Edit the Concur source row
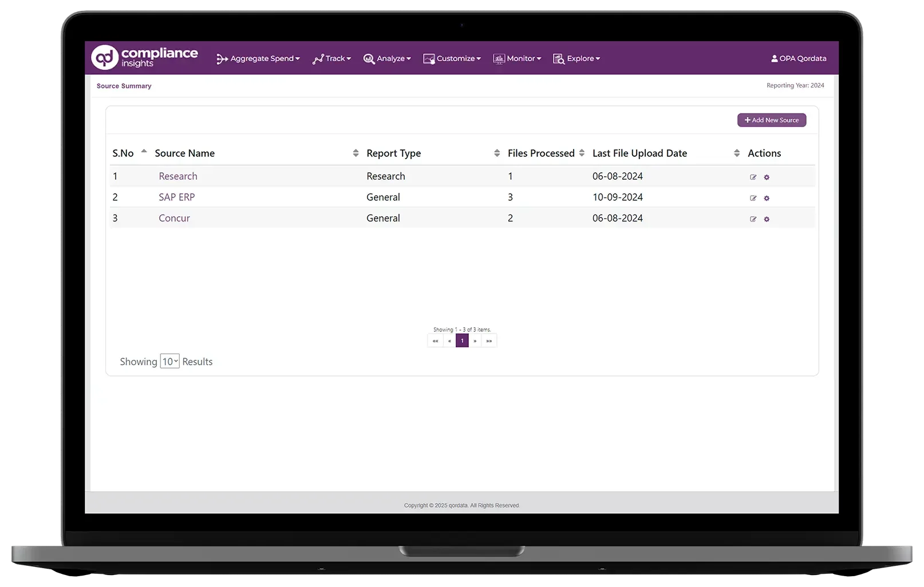924x587 pixels. point(753,219)
